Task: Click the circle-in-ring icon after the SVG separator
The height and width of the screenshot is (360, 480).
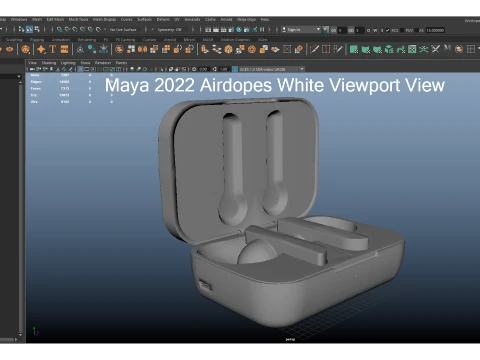Action: pos(80,49)
